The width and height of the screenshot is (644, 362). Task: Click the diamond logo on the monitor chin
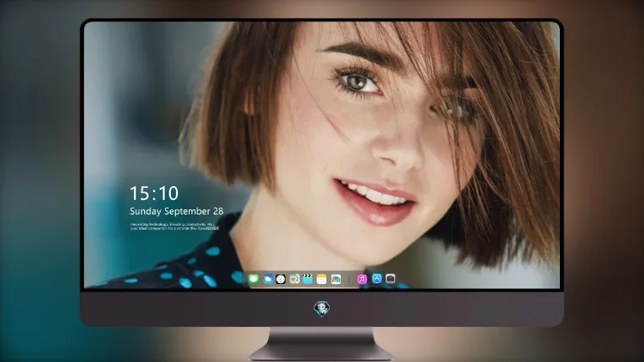(322, 308)
